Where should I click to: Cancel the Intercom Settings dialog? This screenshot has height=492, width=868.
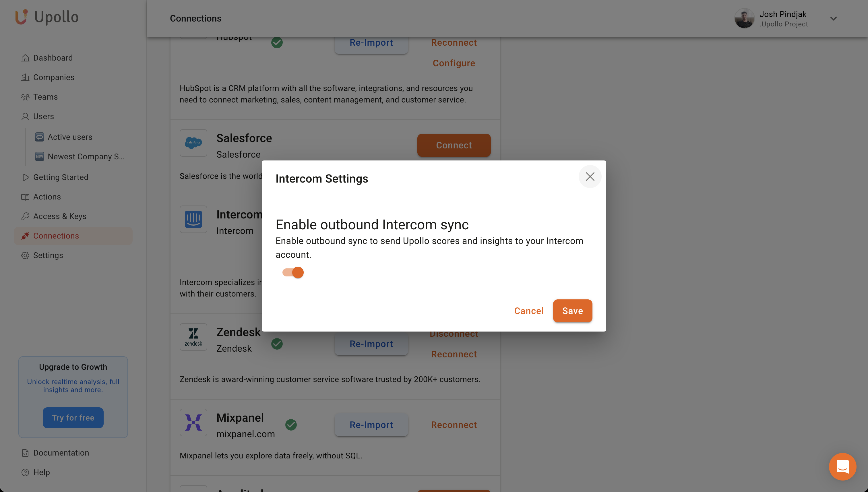pos(529,311)
